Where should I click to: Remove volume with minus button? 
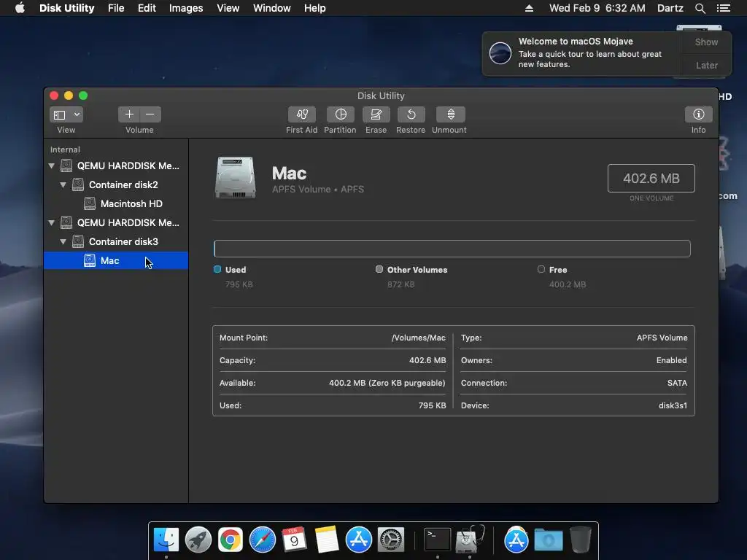(x=150, y=114)
